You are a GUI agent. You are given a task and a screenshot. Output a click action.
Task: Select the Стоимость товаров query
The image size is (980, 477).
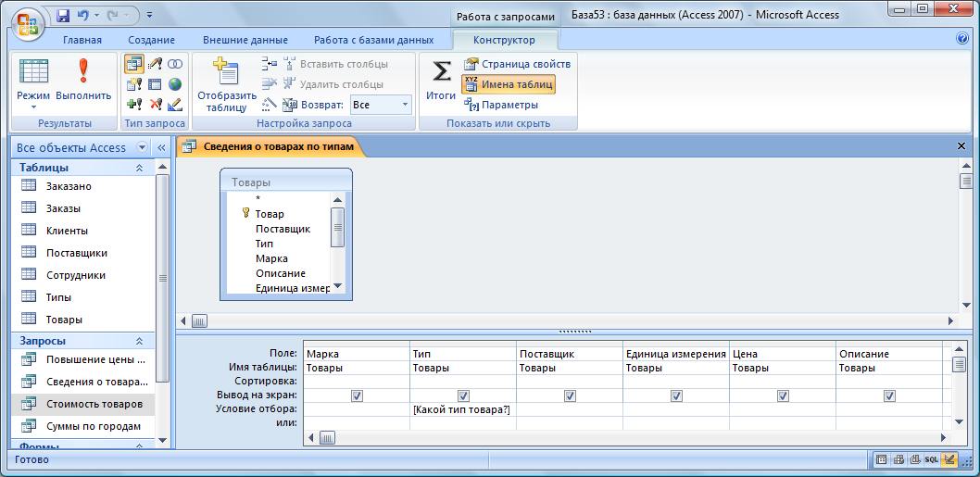(x=83, y=404)
